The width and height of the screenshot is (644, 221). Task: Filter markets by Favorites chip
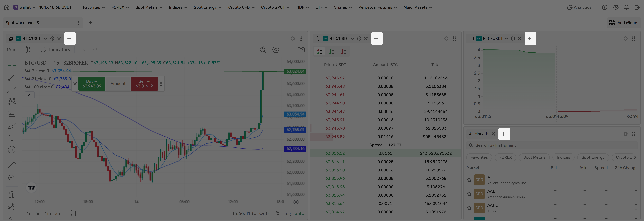[x=479, y=157]
